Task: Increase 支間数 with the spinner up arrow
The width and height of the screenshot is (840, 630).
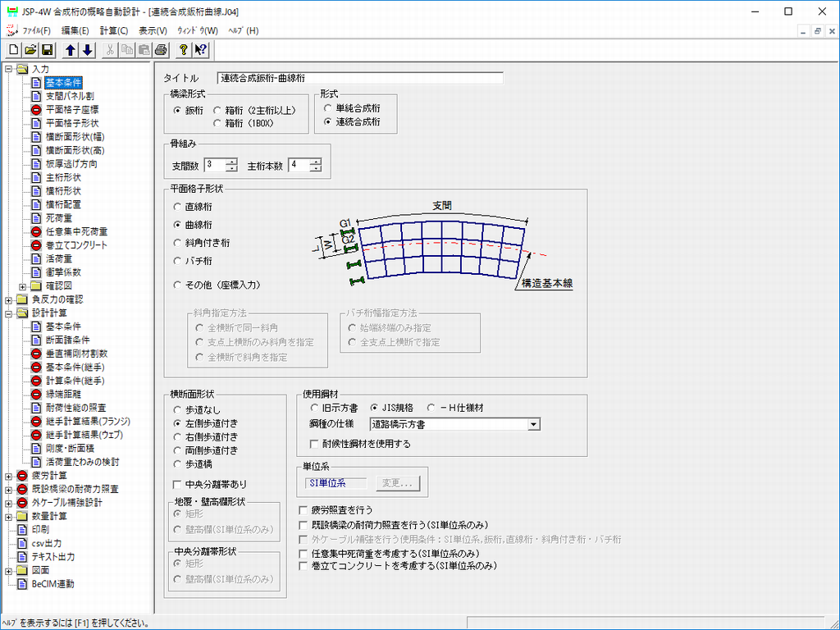Action: (231, 162)
